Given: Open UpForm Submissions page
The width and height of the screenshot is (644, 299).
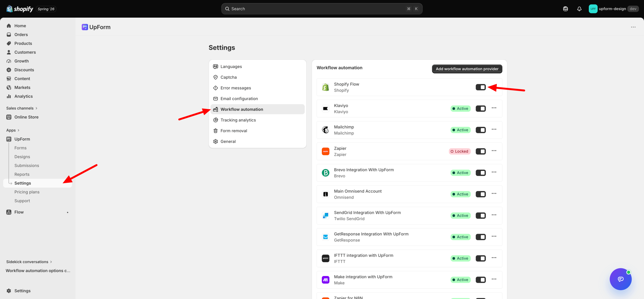Looking at the screenshot, I should 38,166.
